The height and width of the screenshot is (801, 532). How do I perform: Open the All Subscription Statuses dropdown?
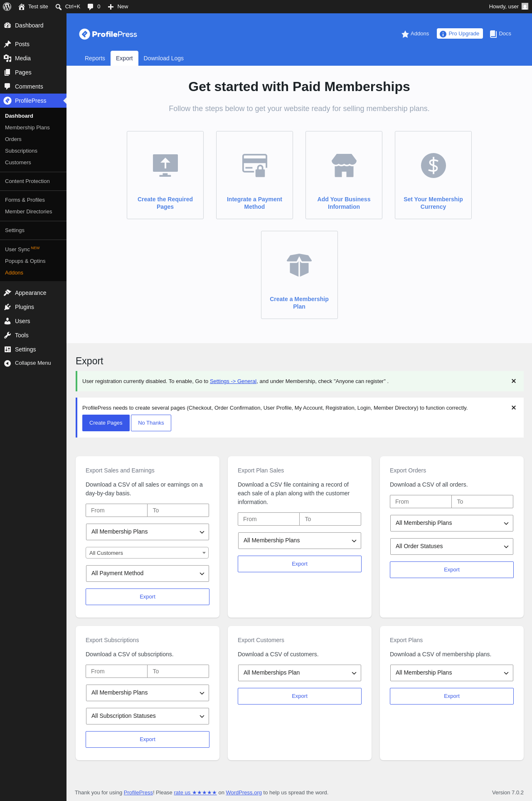pyautogui.click(x=148, y=716)
